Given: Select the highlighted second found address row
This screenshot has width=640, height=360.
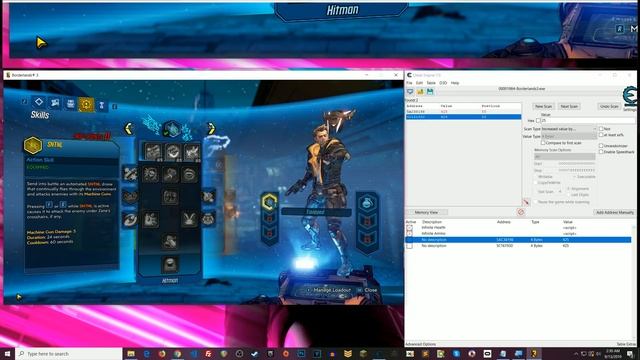Looking at the screenshot, I should click(x=463, y=117).
